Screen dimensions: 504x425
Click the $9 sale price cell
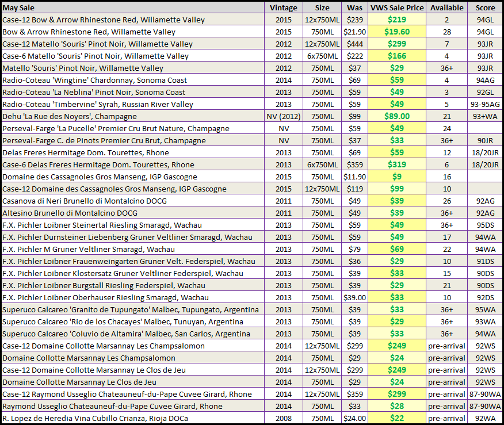[397, 177]
